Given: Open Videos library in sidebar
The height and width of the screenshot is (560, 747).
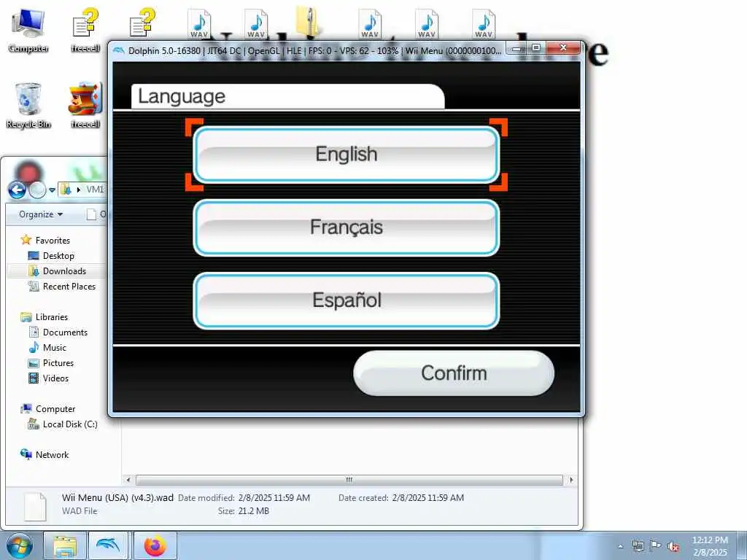Looking at the screenshot, I should click(49, 378).
